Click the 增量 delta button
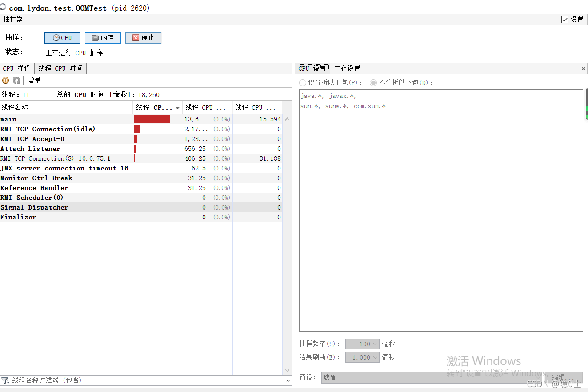This screenshot has width=588, height=392. (x=34, y=81)
